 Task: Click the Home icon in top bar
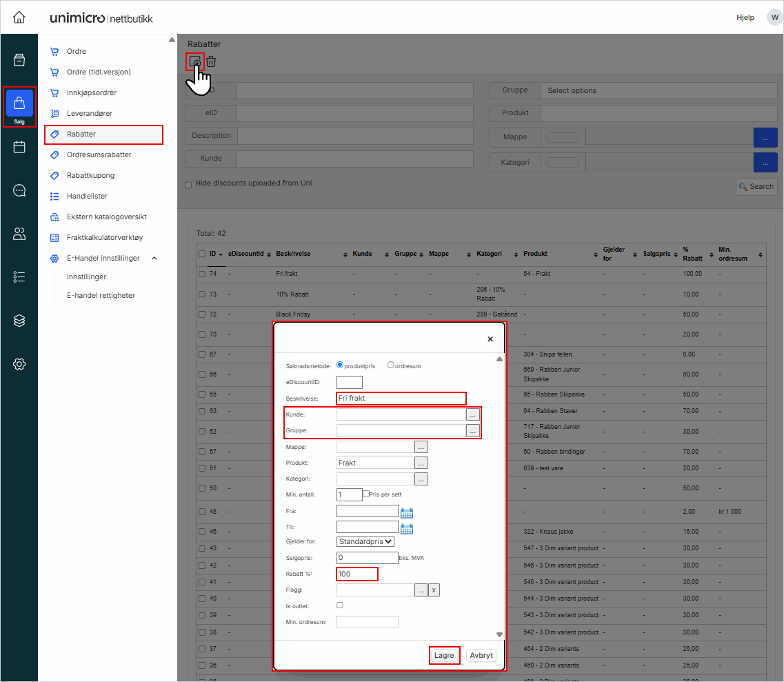19,17
